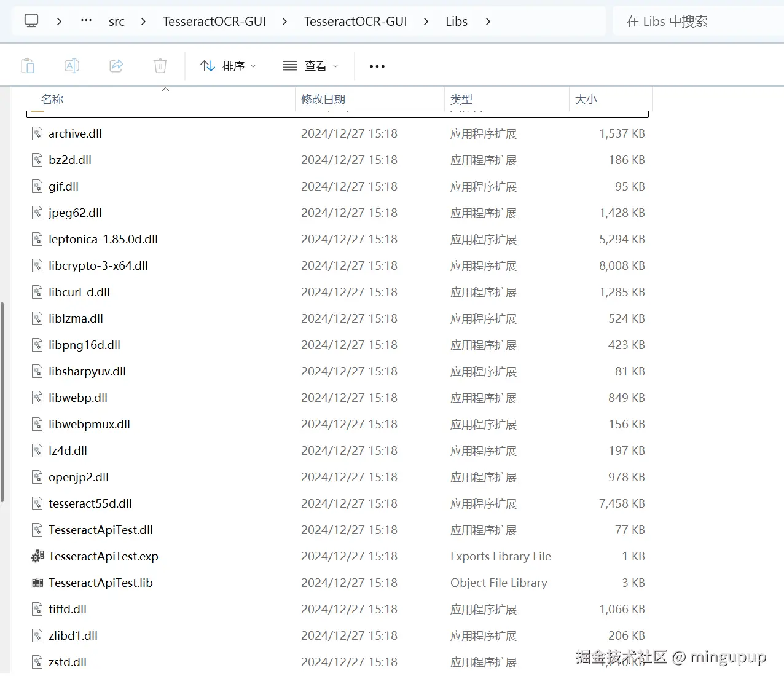
Task: Click the Libs breadcrumb folder
Action: click(457, 22)
